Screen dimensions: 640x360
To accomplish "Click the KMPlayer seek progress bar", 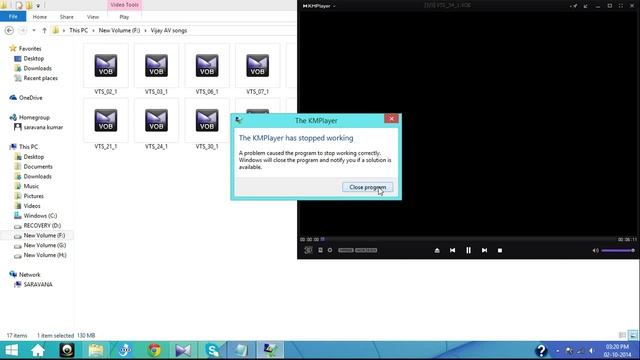I will pos(468,239).
